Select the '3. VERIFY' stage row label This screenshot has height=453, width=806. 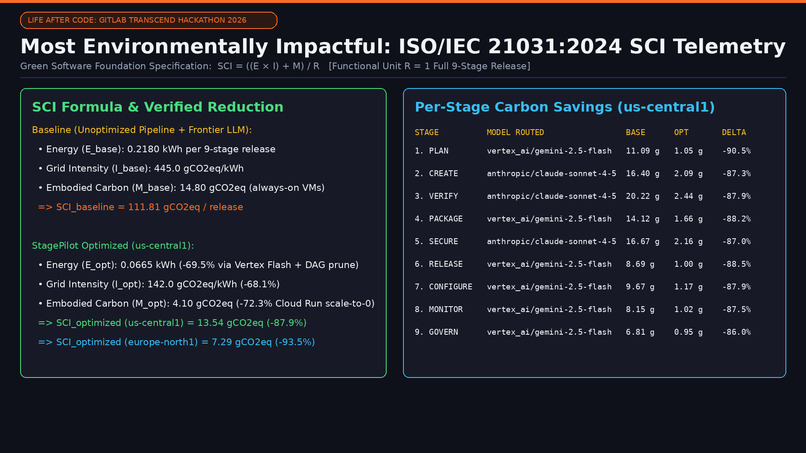point(436,196)
